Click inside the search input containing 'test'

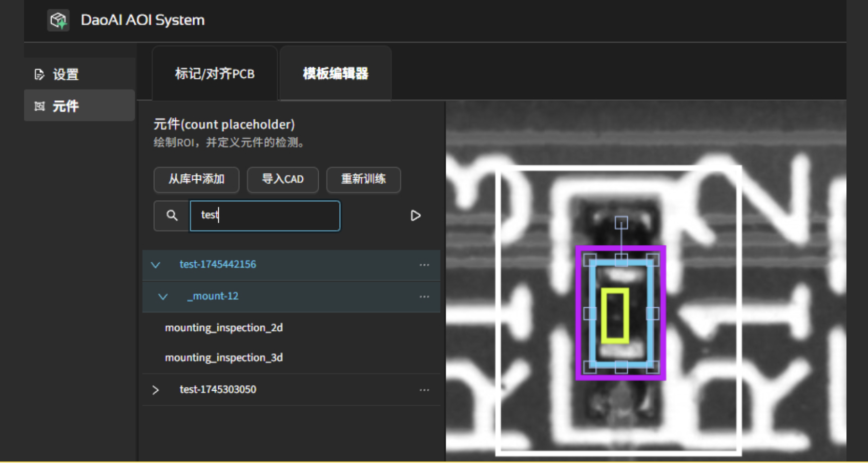pos(265,216)
